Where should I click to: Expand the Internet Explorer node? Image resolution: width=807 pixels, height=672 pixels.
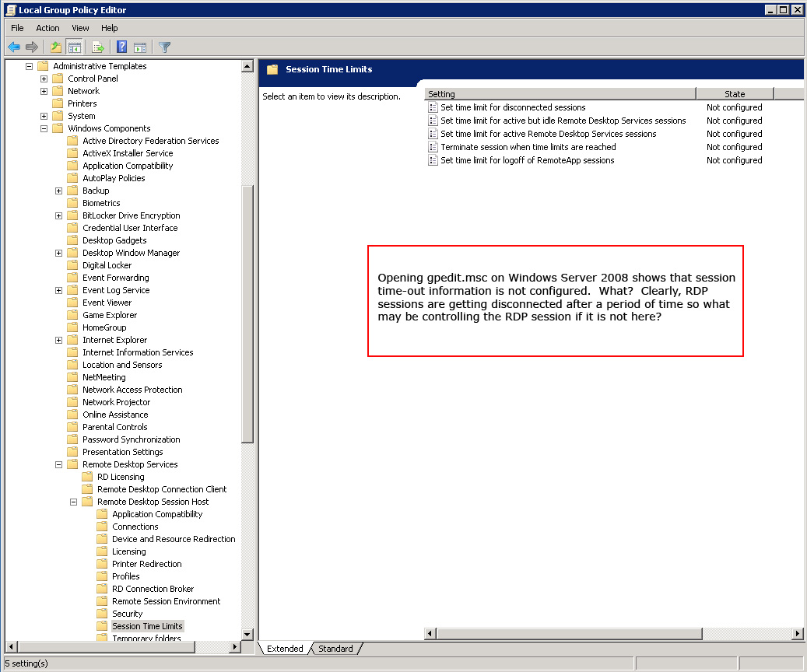58,340
